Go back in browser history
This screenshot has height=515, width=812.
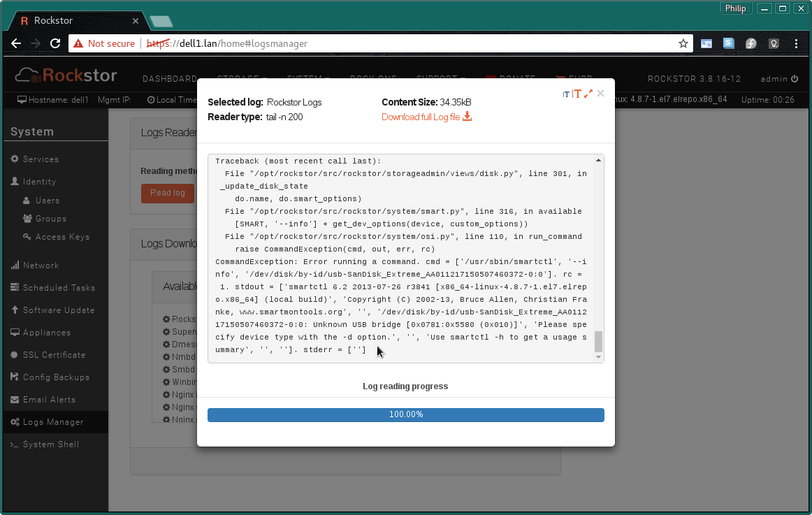[x=16, y=43]
